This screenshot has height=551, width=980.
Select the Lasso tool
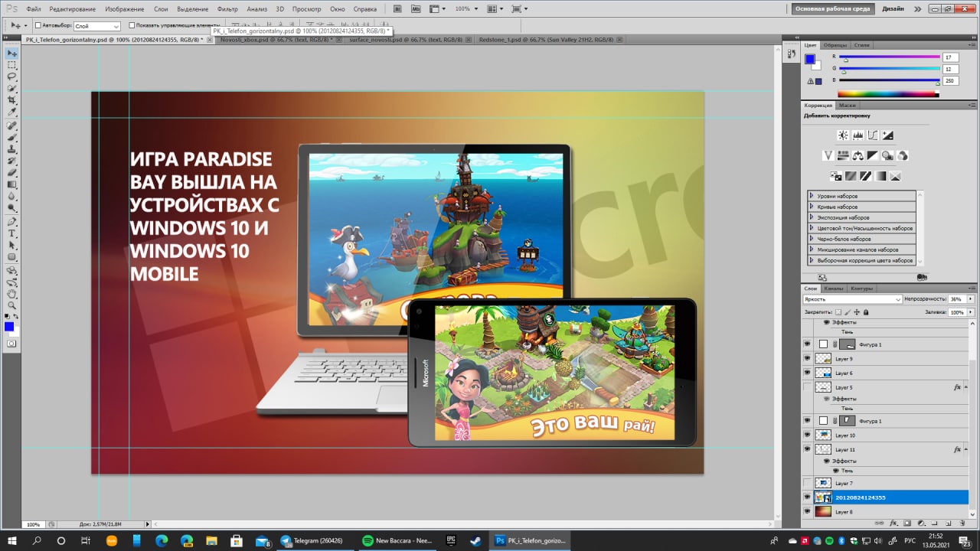[x=12, y=77]
